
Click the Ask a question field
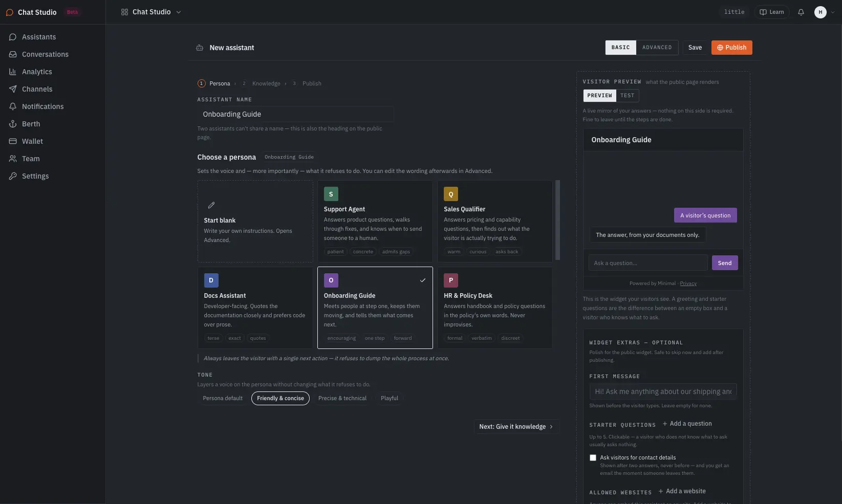click(x=648, y=263)
